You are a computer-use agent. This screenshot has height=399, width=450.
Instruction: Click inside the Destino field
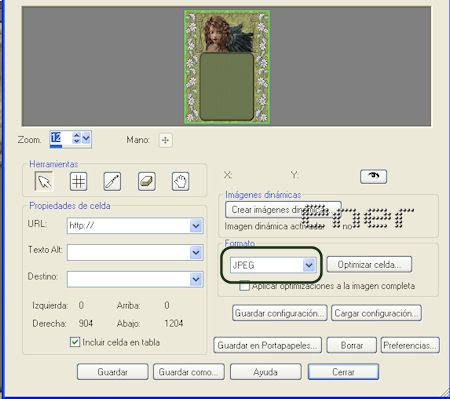(x=129, y=279)
